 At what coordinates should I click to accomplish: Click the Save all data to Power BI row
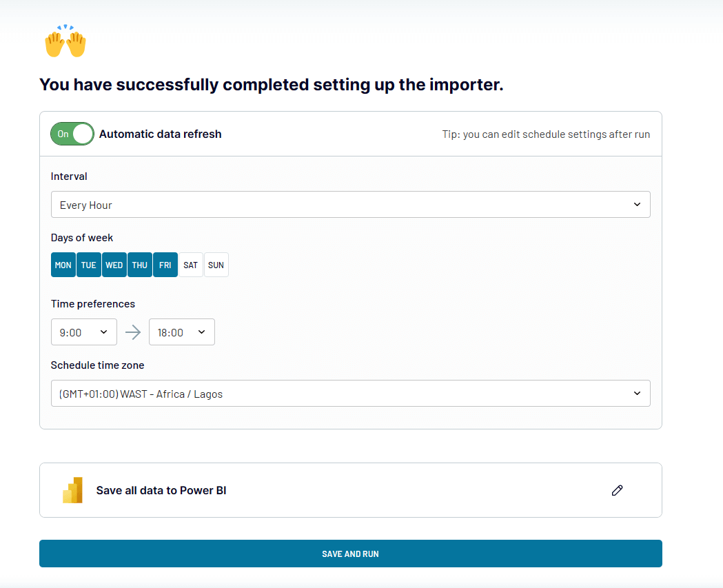[x=350, y=490]
